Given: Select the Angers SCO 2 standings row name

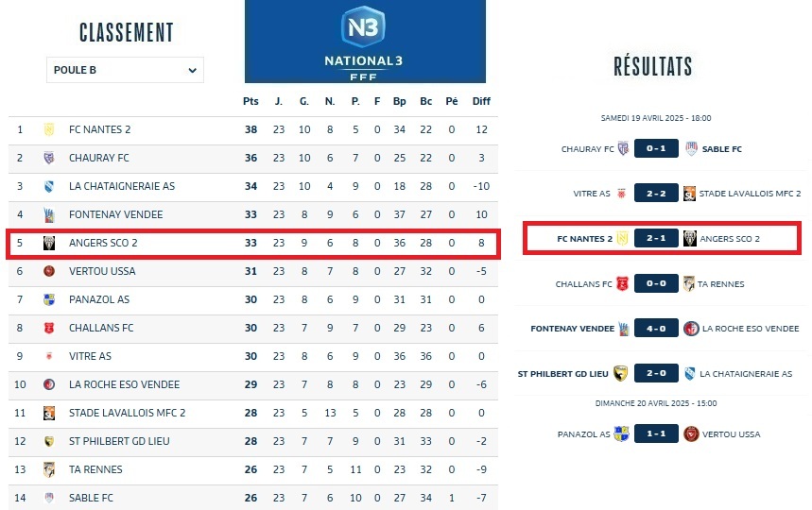Looking at the screenshot, I should pos(103,243).
